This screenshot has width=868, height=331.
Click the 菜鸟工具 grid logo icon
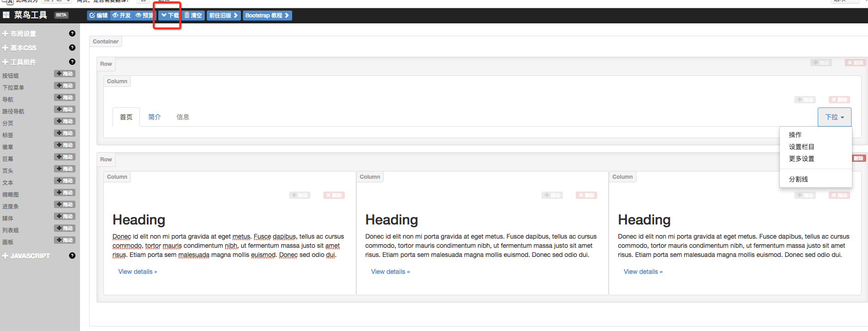6,15
